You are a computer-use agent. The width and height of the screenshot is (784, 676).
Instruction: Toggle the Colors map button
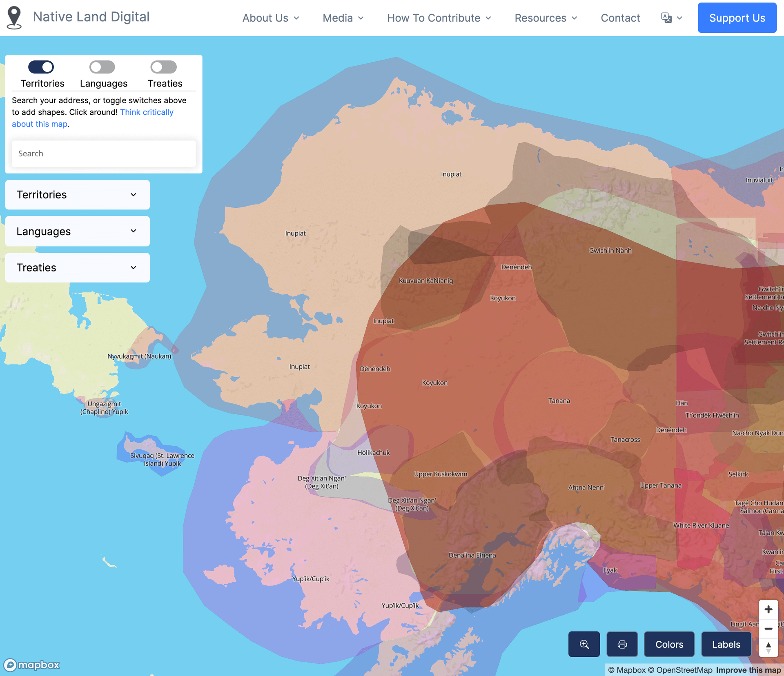[669, 644]
